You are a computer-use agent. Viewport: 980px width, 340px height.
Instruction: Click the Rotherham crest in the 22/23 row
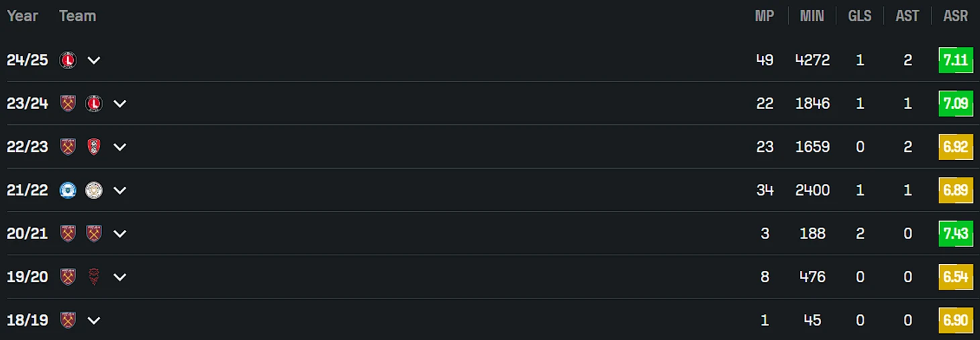click(x=94, y=146)
